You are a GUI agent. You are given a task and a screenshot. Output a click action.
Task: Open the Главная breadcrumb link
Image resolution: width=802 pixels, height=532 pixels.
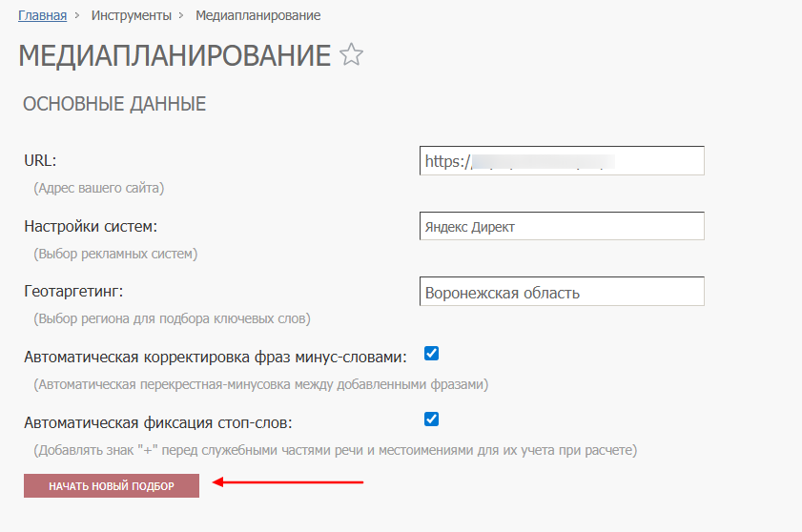click(x=42, y=15)
